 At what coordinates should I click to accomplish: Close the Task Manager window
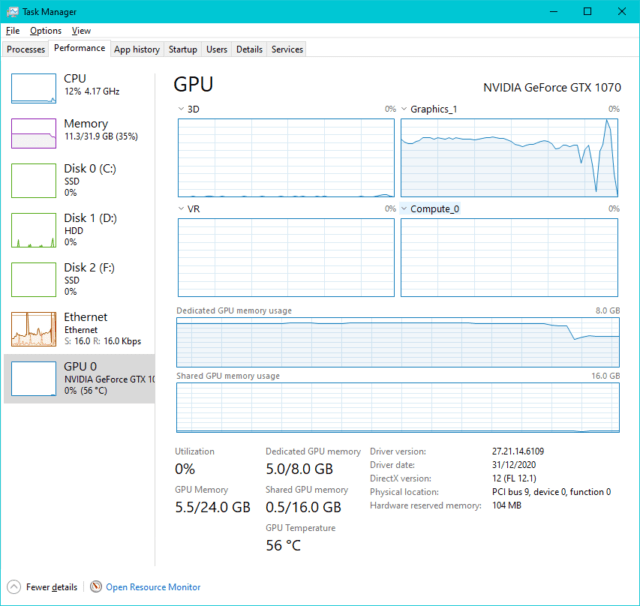point(622,11)
